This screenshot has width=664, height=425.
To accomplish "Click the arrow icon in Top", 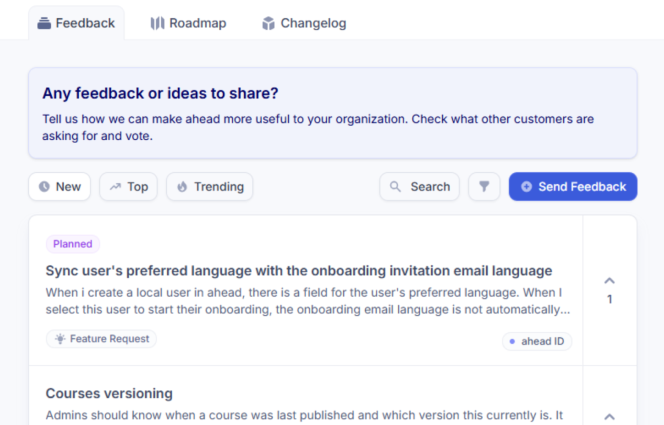I will 115,187.
